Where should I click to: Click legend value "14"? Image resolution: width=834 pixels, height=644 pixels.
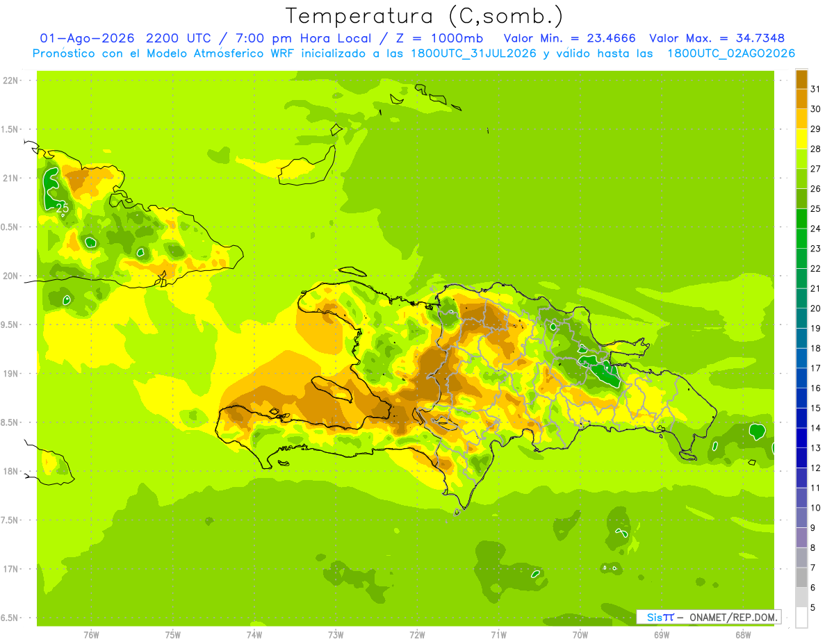[815, 428]
